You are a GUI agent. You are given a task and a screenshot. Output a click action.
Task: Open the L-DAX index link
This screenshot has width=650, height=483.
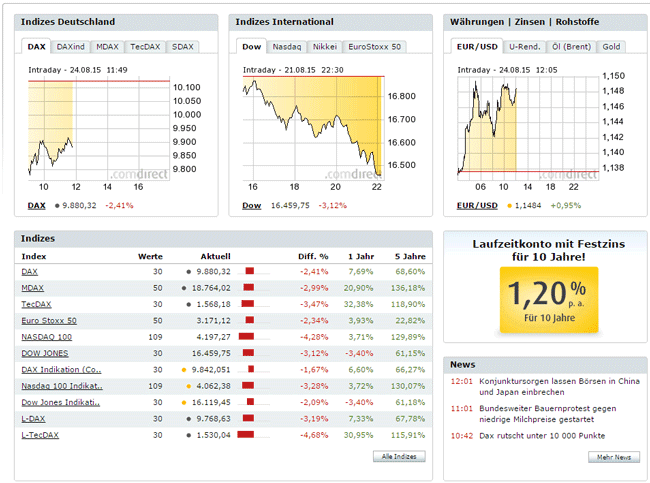pos(33,419)
